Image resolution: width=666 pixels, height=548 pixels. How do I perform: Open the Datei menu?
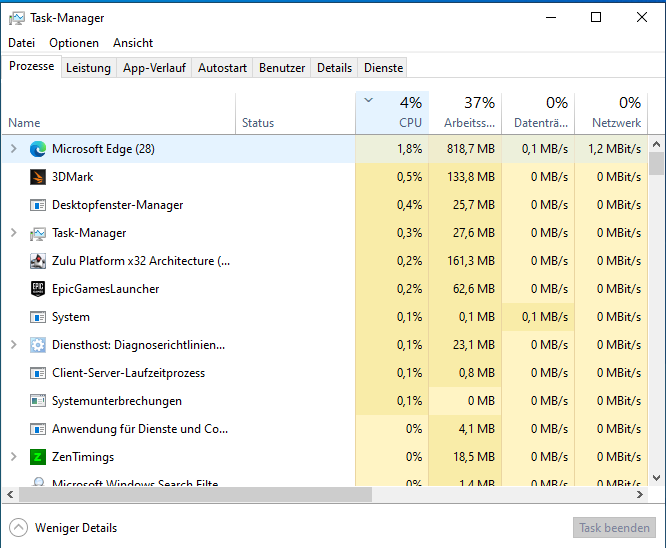(21, 43)
